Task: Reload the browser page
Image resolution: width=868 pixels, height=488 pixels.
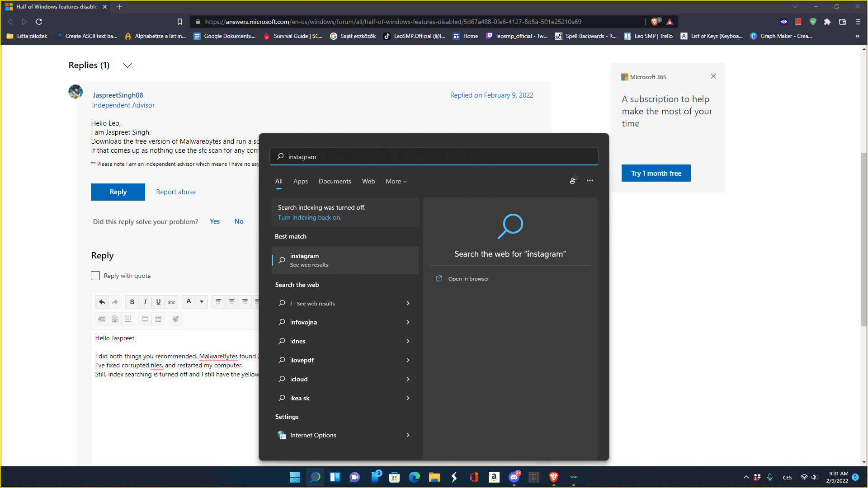Action: 39,22
